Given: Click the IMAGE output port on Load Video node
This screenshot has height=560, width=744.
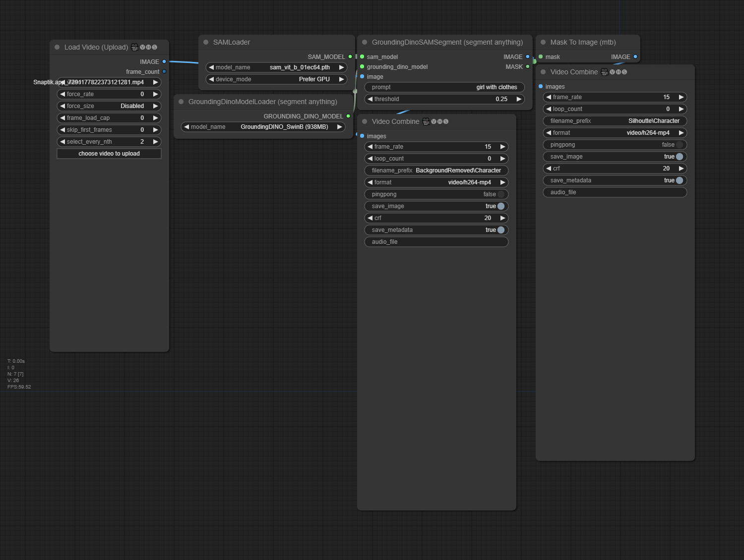Looking at the screenshot, I should pos(164,62).
